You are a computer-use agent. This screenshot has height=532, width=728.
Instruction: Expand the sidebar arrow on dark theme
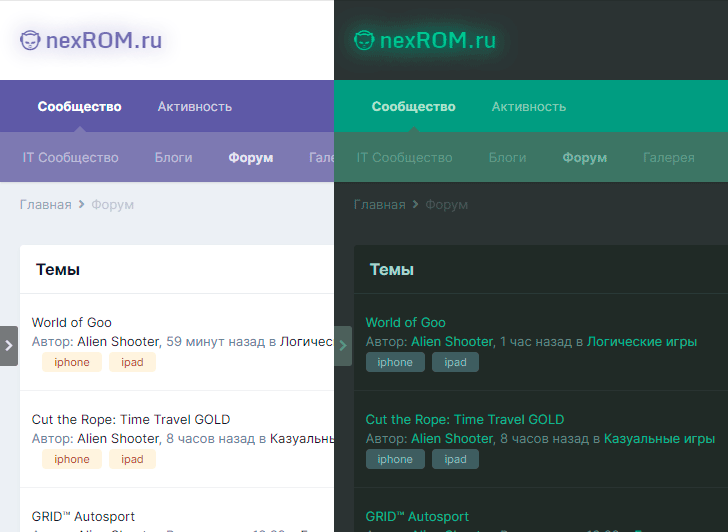[x=343, y=346]
